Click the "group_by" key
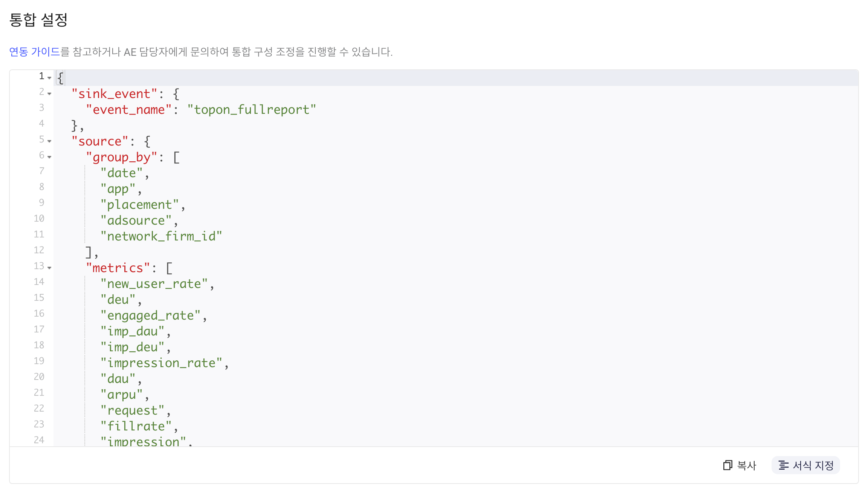This screenshot has height=493, width=868. click(x=121, y=157)
